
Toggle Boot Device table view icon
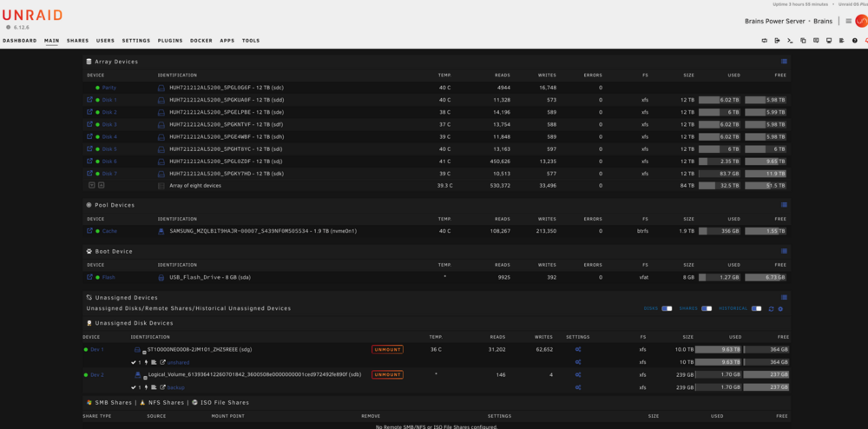pyautogui.click(x=784, y=251)
